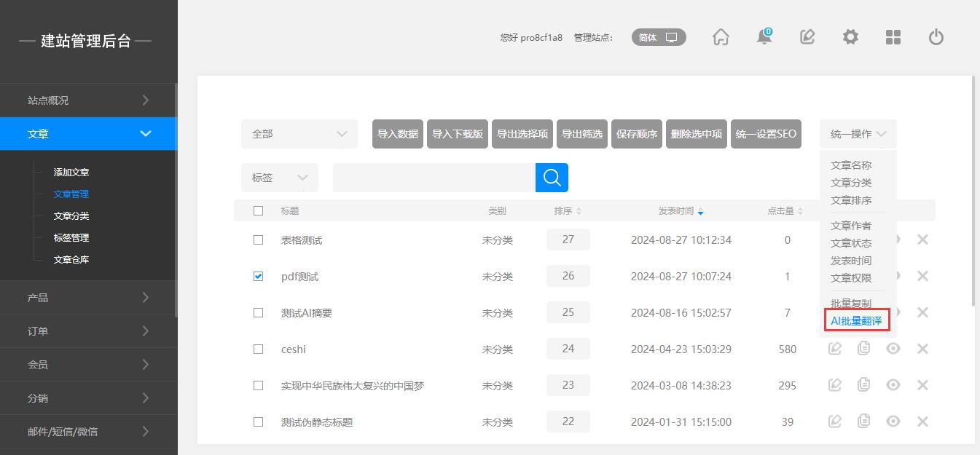Check the 表格测试 article checkbox
Viewport: 980px width, 455px height.
coord(258,240)
